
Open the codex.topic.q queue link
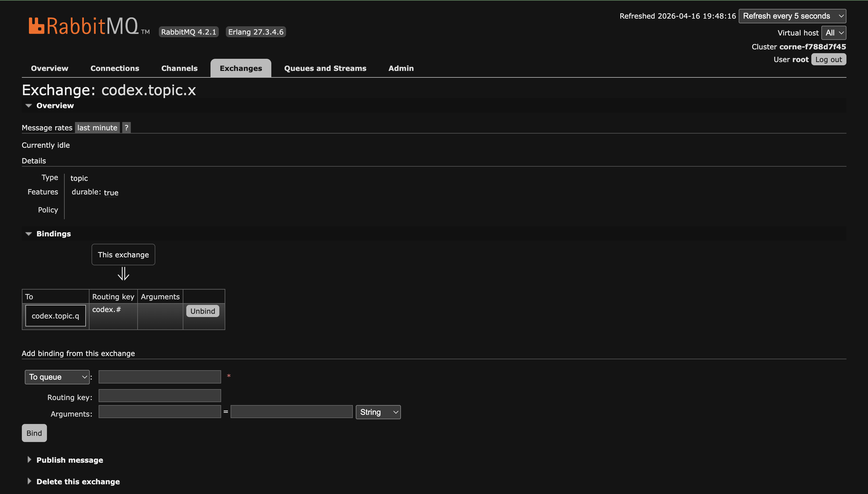[56, 316]
